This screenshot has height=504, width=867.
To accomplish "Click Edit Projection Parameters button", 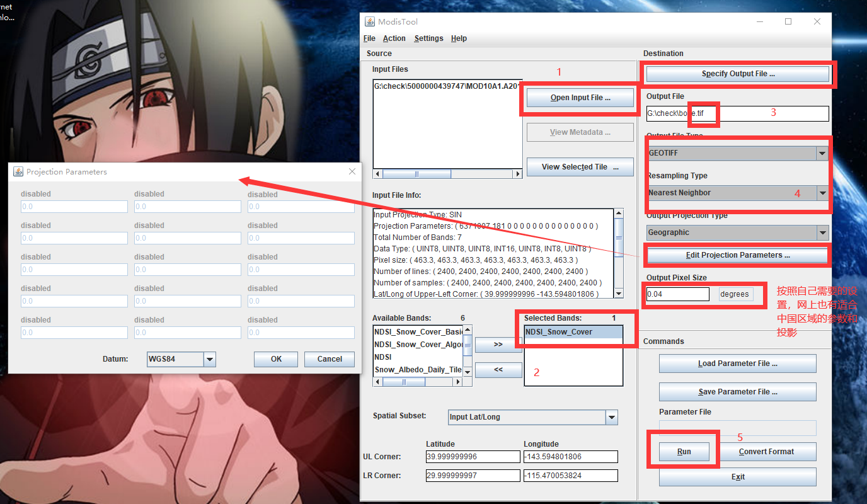I will point(738,255).
